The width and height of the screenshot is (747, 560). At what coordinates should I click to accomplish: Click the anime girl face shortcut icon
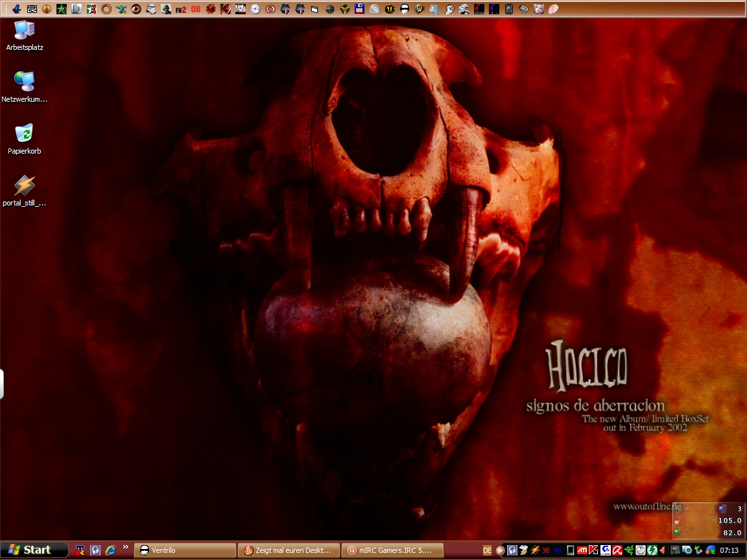coord(538,9)
